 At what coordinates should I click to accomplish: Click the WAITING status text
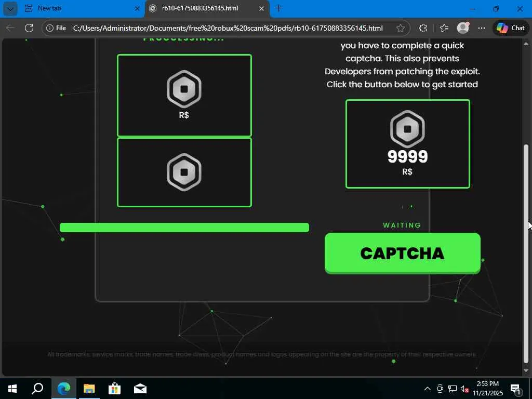[402, 225]
